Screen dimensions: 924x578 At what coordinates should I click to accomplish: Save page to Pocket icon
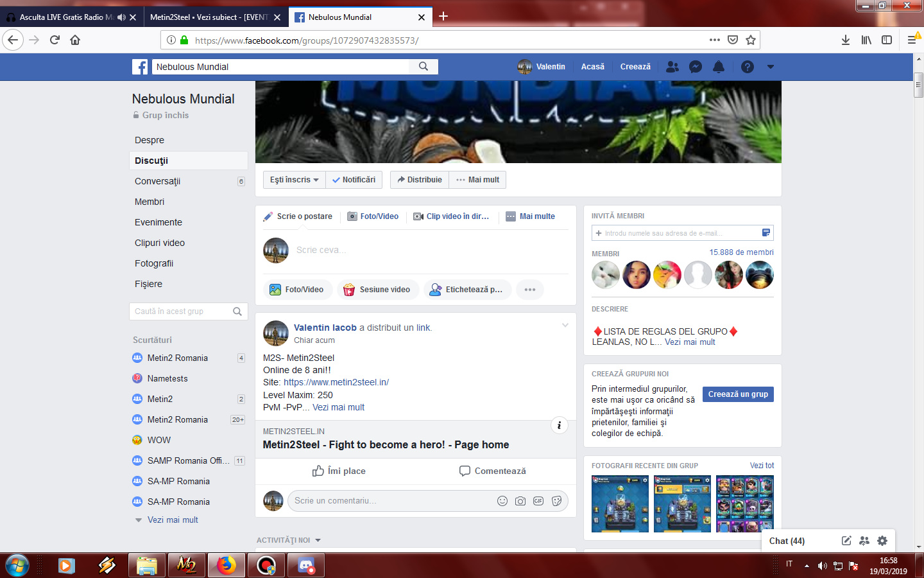click(x=733, y=40)
